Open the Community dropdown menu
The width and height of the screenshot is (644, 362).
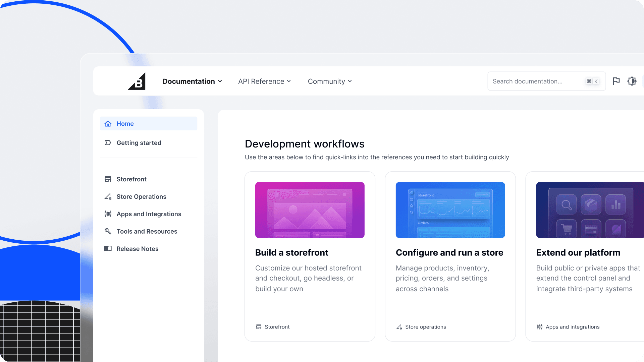point(330,81)
